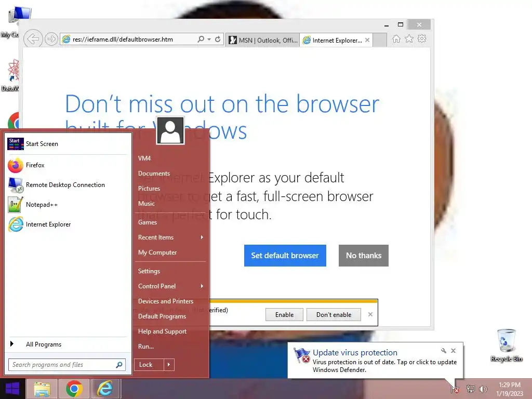The image size is (532, 399).
Task: Click the search magnifier in start menu
Action: (x=119, y=365)
